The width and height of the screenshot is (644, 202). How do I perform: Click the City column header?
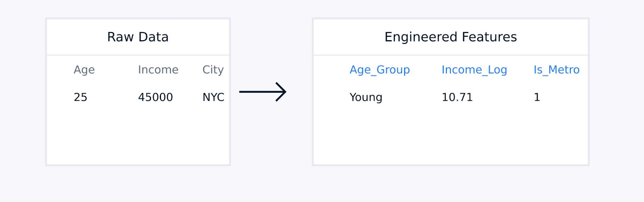pyautogui.click(x=213, y=70)
